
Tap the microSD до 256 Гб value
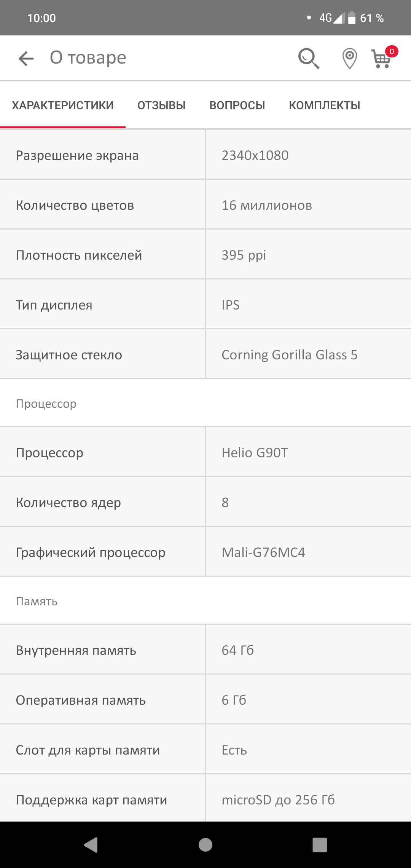coord(278,800)
